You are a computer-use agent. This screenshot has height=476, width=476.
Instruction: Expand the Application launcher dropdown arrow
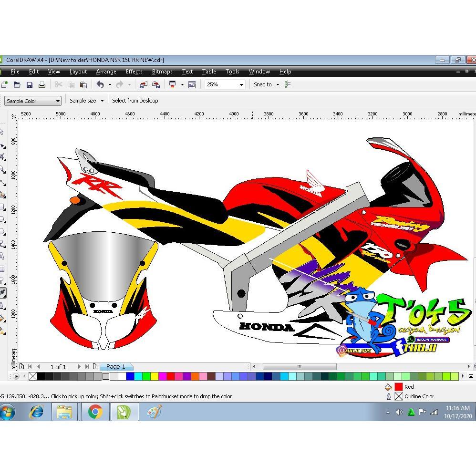click(182, 85)
